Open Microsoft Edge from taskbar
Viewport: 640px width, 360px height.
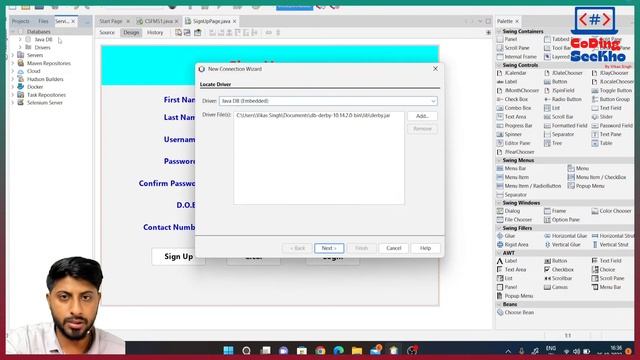(338, 350)
